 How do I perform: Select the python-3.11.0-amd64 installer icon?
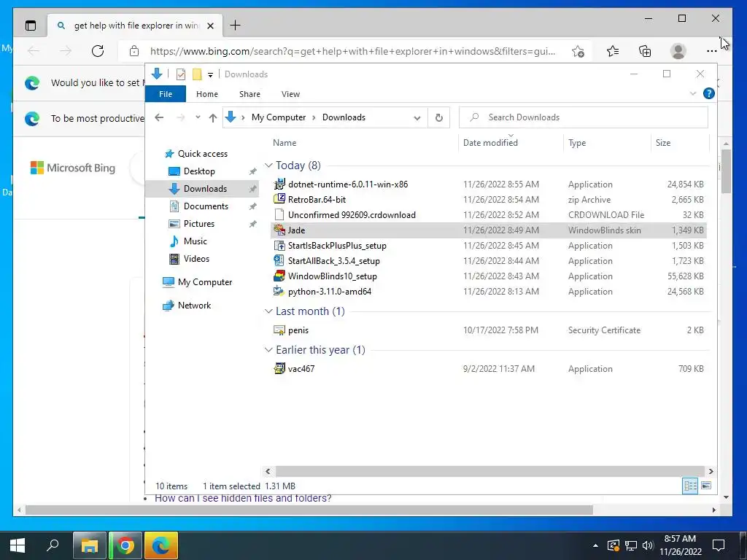coord(279,292)
